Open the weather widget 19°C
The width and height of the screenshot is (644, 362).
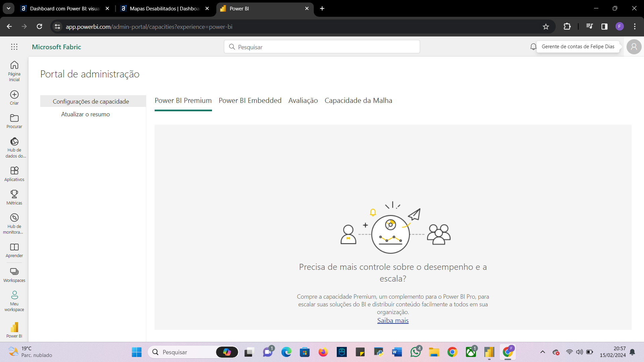pyautogui.click(x=30, y=352)
